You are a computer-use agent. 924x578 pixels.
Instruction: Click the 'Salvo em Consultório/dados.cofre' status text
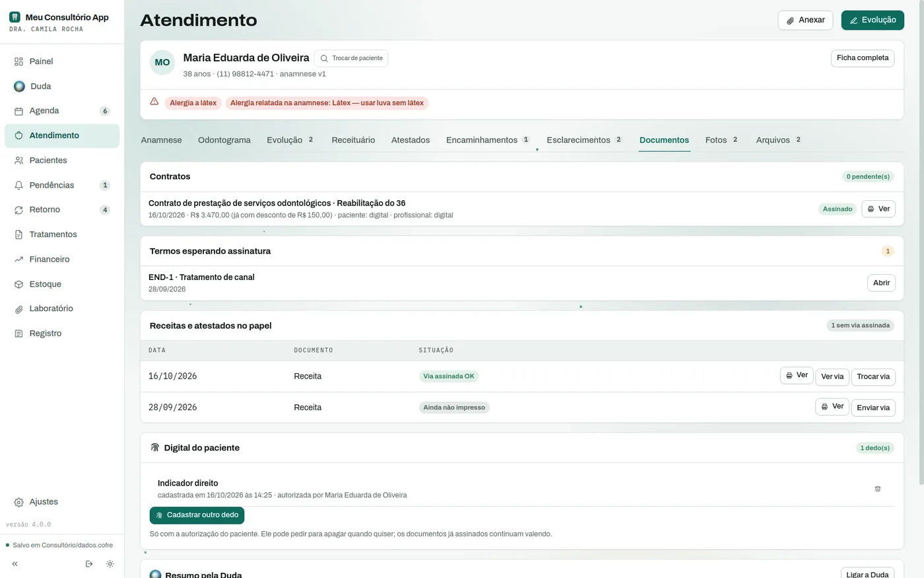pos(63,545)
